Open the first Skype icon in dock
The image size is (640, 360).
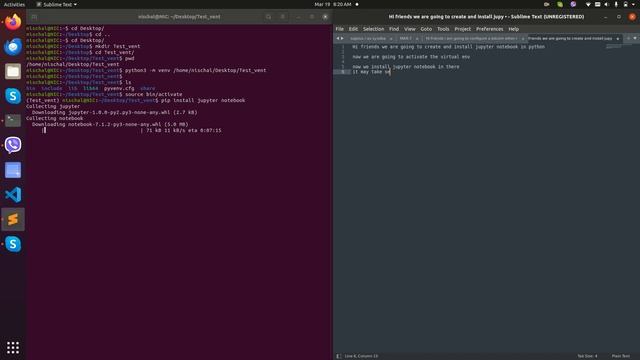pyautogui.click(x=13, y=96)
